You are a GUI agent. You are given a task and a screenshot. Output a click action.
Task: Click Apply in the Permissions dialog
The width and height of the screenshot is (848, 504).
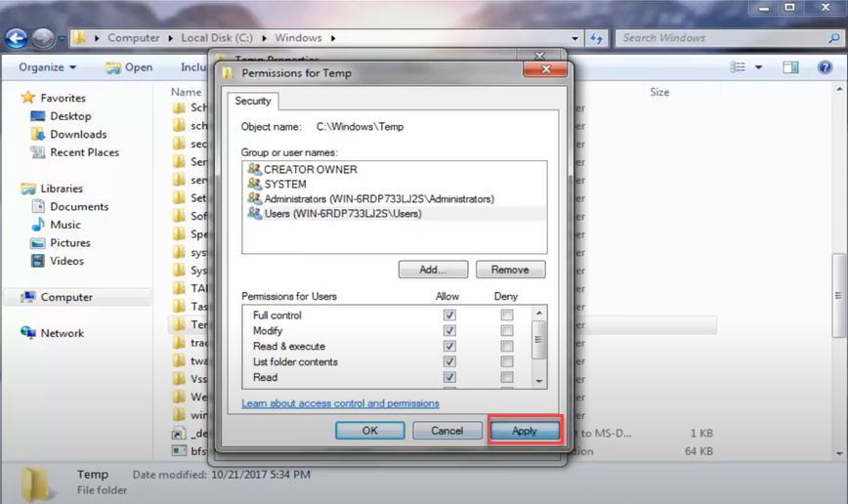point(525,431)
